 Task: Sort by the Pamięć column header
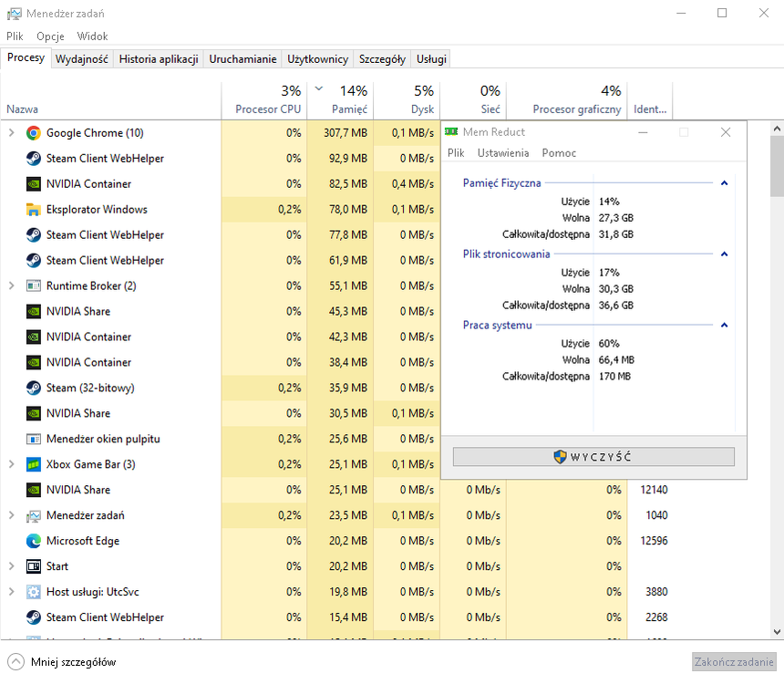[340, 101]
